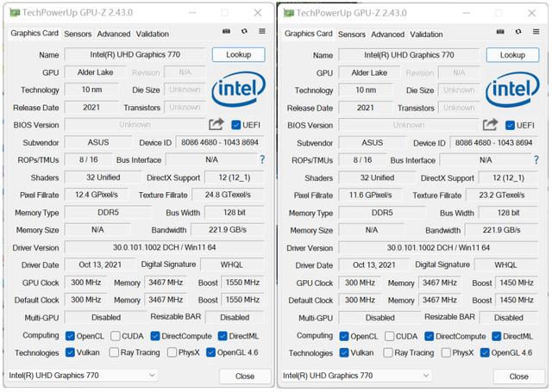Screen dimensions: 552x392
Task: Expand GPU selection dropdown in left window
Action: click(152, 375)
